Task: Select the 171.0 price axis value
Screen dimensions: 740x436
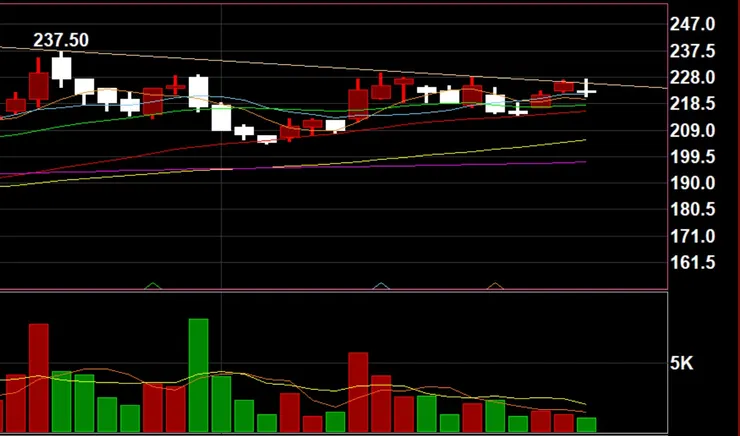Action: click(x=692, y=236)
